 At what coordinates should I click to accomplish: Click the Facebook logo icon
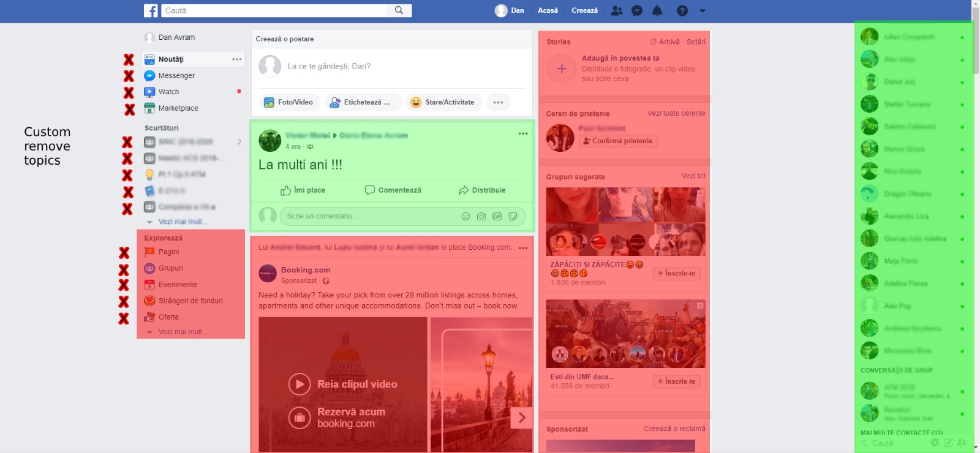click(x=151, y=10)
